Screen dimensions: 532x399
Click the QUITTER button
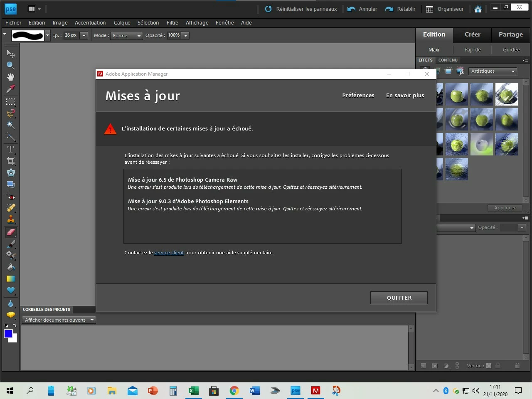399,298
